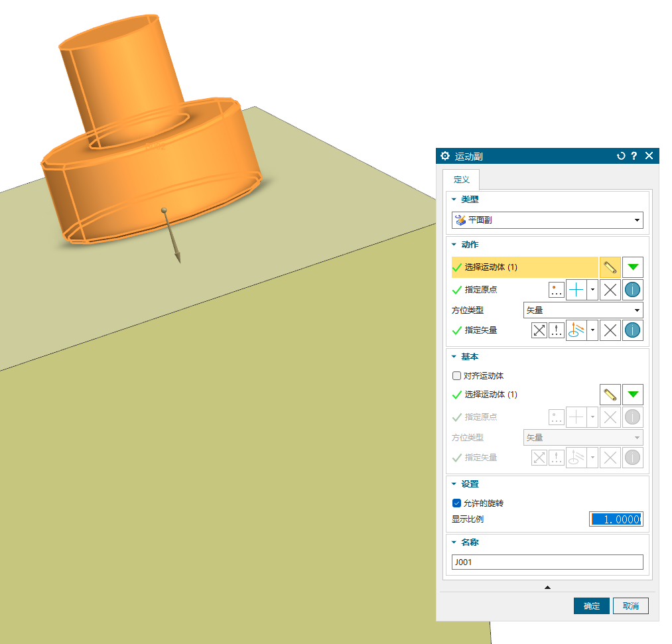Clear 指定原点 with the X icon in 动作
Viewport: 672px width, 644px height.
(610, 290)
